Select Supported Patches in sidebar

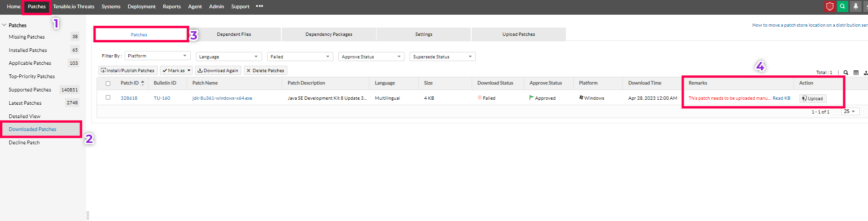[x=30, y=90]
